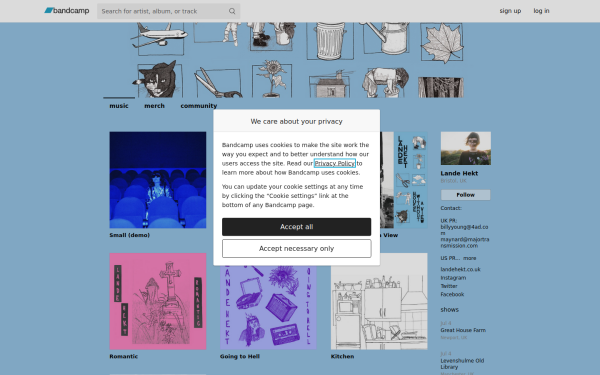600x375 pixels.
Task: Open the Instagram link
Action: 453,278
